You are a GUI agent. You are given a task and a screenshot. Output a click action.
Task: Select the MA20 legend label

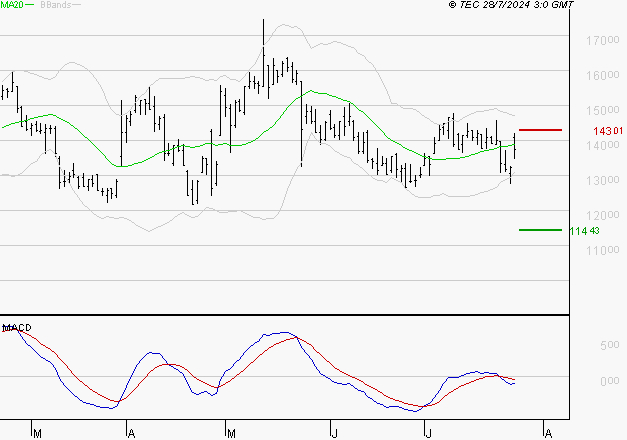point(12,4)
